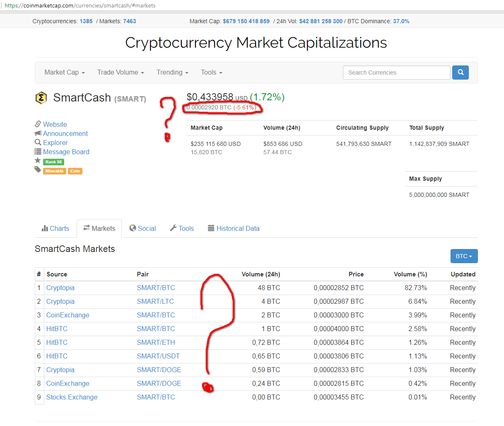Viewport: 504px width, 426px height.
Task: Focus the Search Currencies input field
Action: [x=396, y=73]
